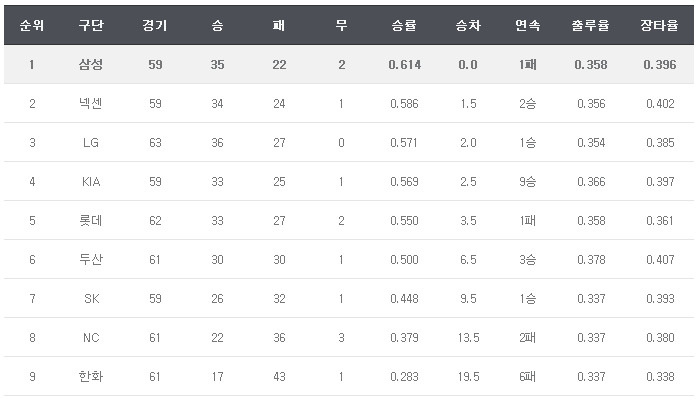Viewport: 699px width, 400px height.
Task: Click the 장타율 column header
Action: tap(654, 25)
